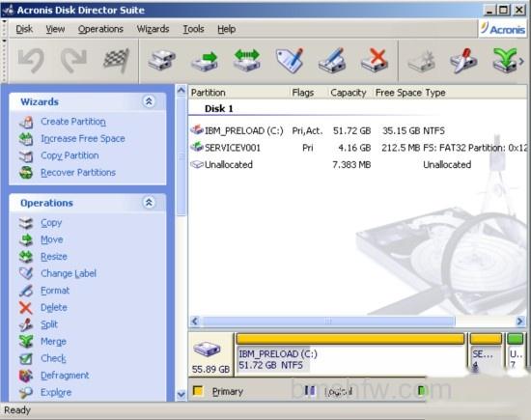
Task: Launch the Increase Free Space link
Action: coord(83,138)
